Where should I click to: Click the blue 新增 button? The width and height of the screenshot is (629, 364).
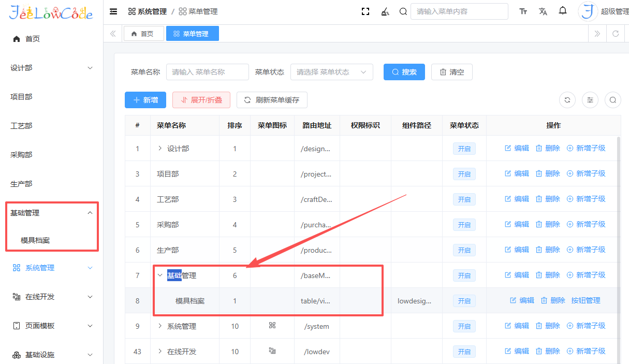coord(145,100)
